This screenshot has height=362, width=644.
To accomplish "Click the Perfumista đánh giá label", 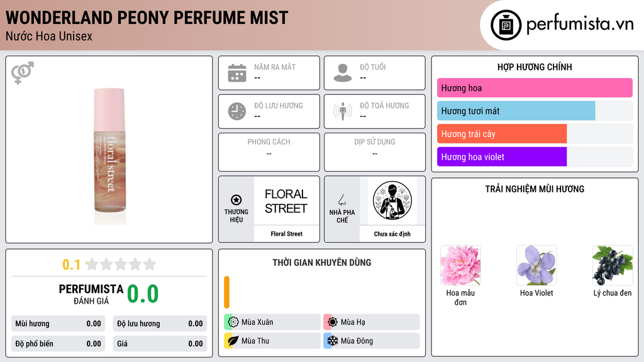I will pyautogui.click(x=91, y=294).
